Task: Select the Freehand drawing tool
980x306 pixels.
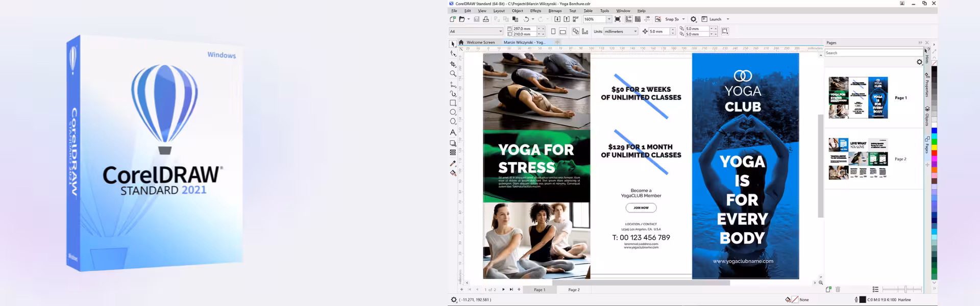Action: 453,85
